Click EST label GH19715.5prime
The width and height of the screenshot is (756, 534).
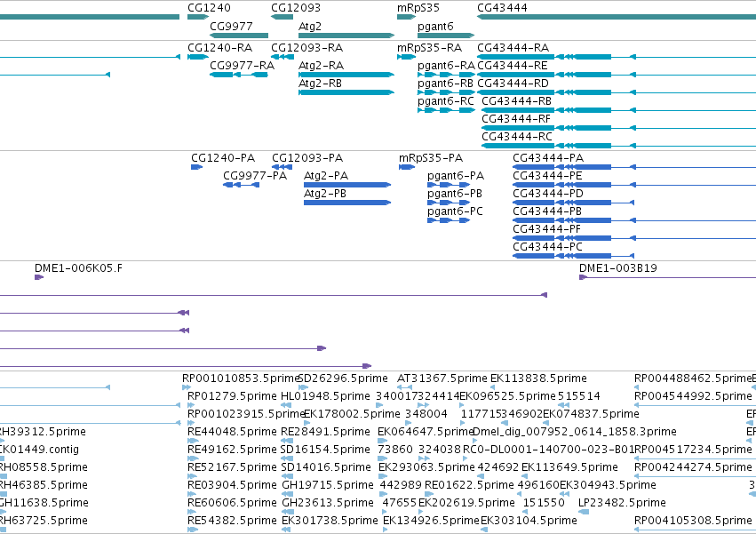click(328, 486)
